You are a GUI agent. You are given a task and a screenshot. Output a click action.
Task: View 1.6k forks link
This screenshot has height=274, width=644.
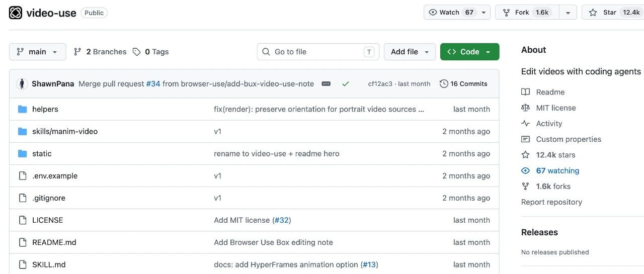point(546,186)
